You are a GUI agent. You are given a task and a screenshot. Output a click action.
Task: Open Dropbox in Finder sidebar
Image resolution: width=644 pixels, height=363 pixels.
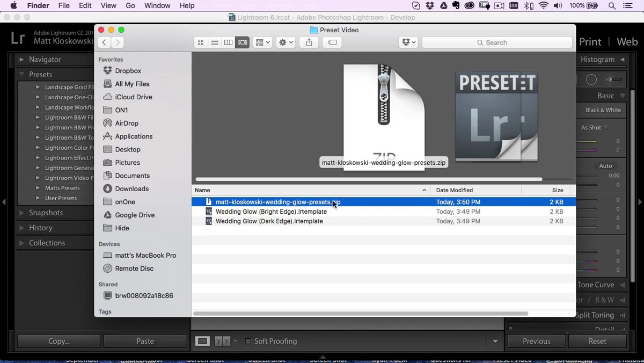pyautogui.click(x=128, y=71)
